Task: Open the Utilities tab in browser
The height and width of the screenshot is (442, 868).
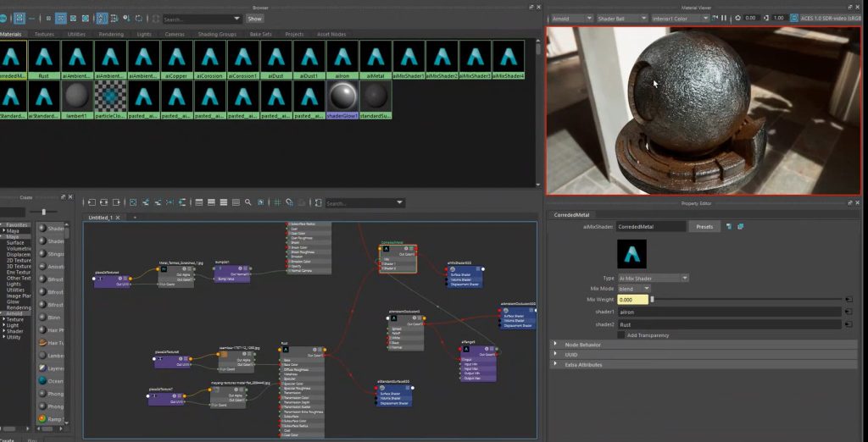Action: pyautogui.click(x=76, y=34)
